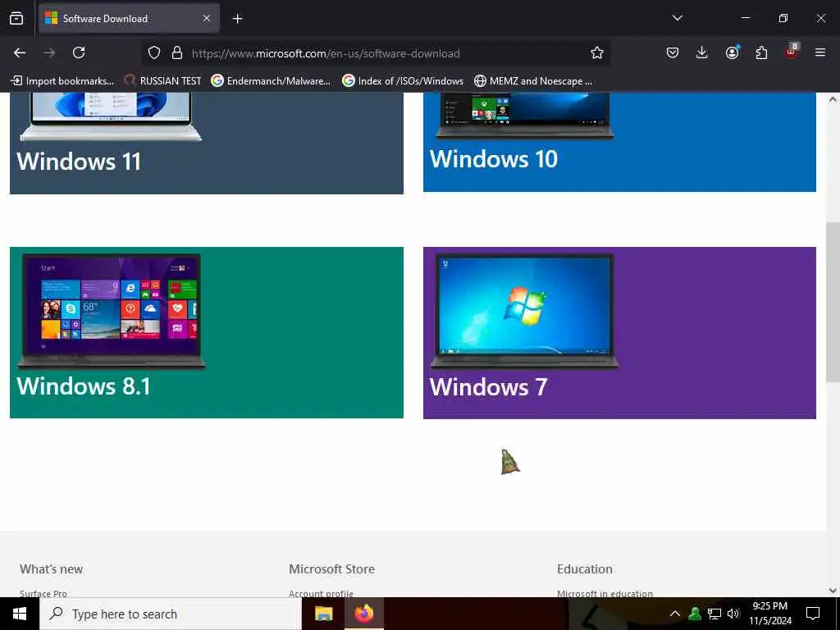Image resolution: width=840 pixels, height=630 pixels.
Task: Open RUSSIAN TEST bookmark
Action: 163,81
